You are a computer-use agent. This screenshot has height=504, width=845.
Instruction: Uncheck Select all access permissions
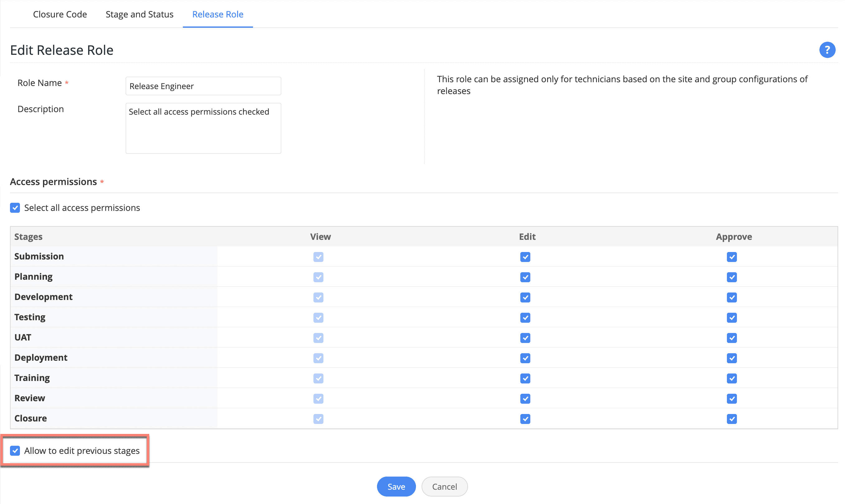[x=15, y=207]
